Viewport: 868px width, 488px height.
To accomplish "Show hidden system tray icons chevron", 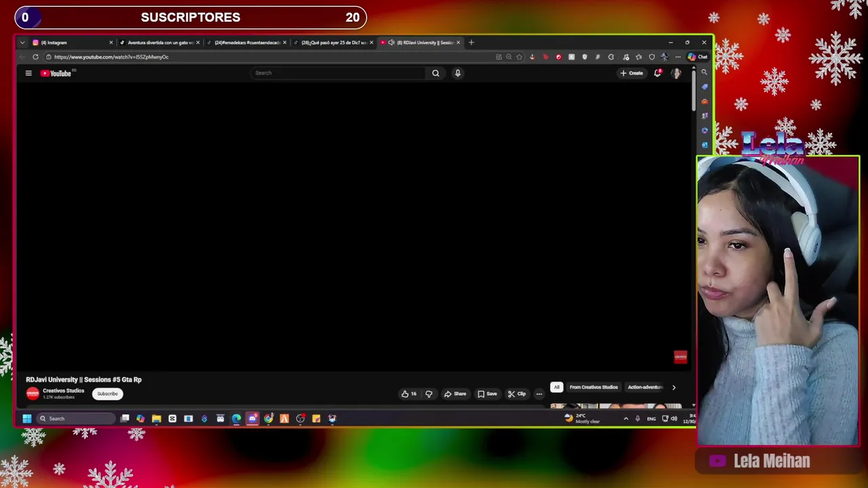I will pyautogui.click(x=625, y=419).
